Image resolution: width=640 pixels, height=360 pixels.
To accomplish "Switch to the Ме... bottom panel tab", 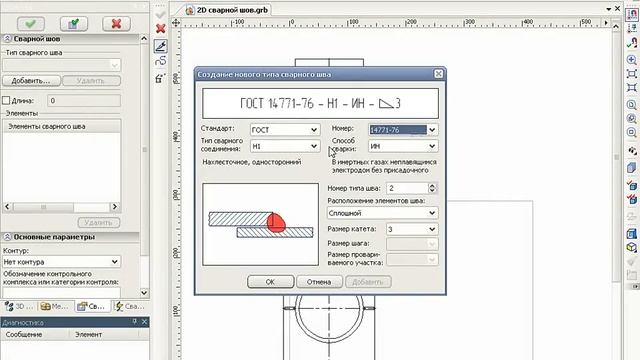I will (55, 306).
